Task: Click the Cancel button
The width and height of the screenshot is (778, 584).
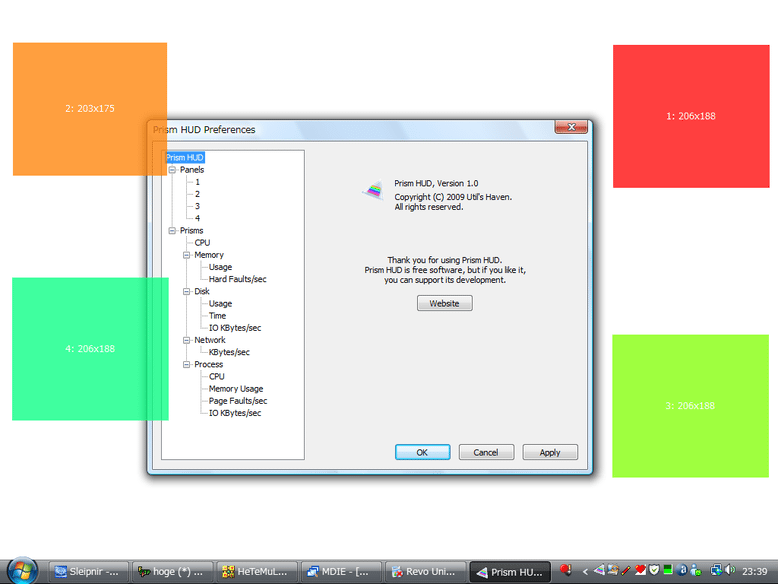Action: click(486, 452)
